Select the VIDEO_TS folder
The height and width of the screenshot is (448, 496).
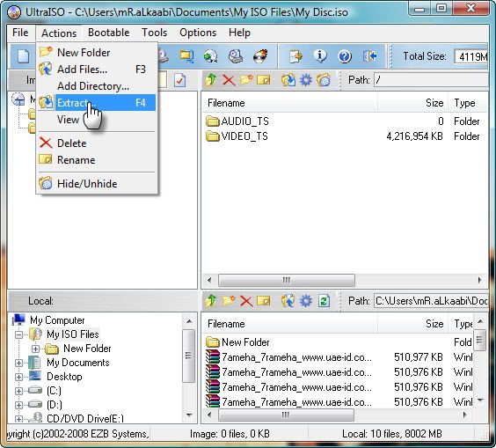(x=237, y=136)
